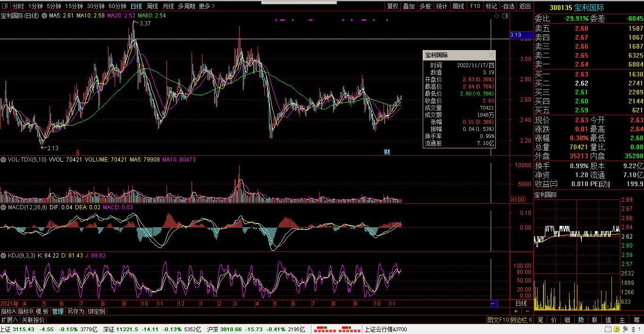
Task: Click the blue timeline scroll marker
Action: (x=494, y=303)
